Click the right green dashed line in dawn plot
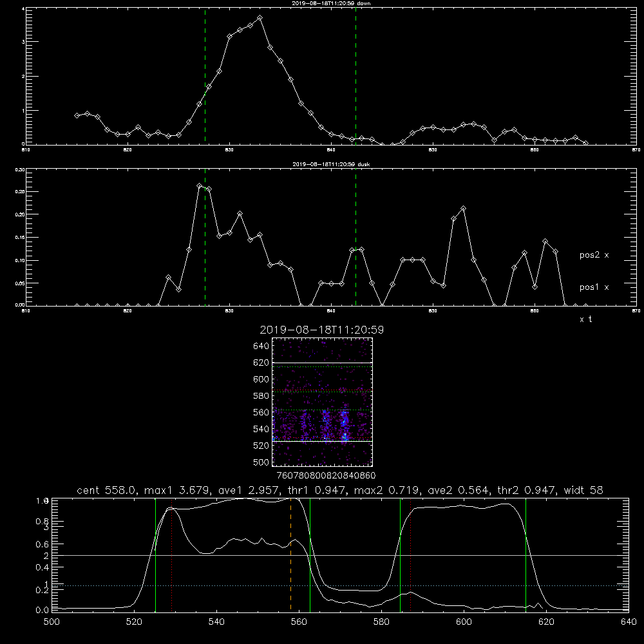644x644 pixels. click(355, 77)
